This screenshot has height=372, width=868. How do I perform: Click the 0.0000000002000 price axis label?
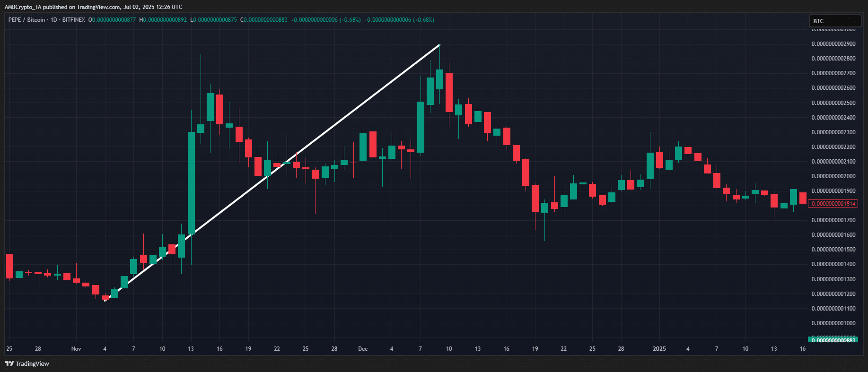point(833,176)
